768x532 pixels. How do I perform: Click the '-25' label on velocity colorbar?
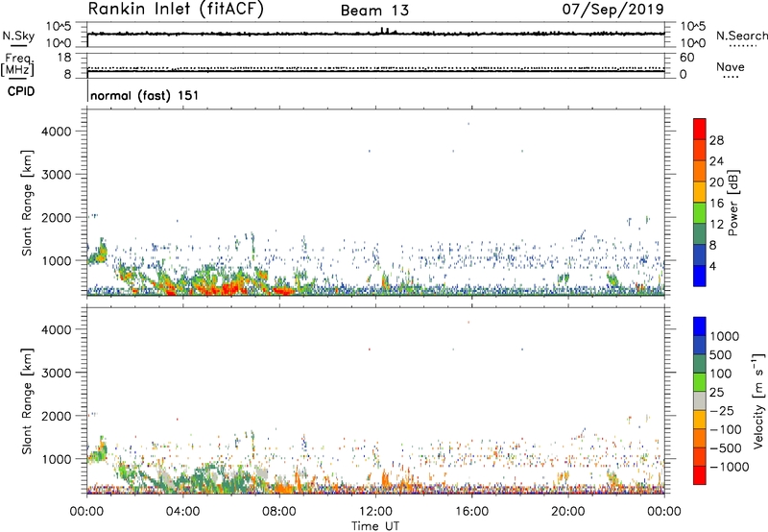(722, 411)
